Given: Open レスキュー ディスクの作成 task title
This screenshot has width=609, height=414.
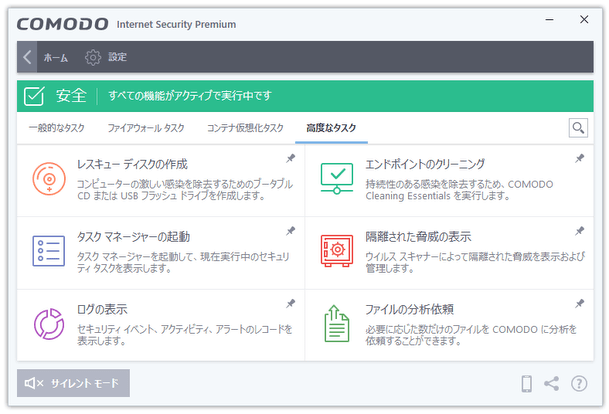Looking at the screenshot, I should pyautogui.click(x=132, y=164).
